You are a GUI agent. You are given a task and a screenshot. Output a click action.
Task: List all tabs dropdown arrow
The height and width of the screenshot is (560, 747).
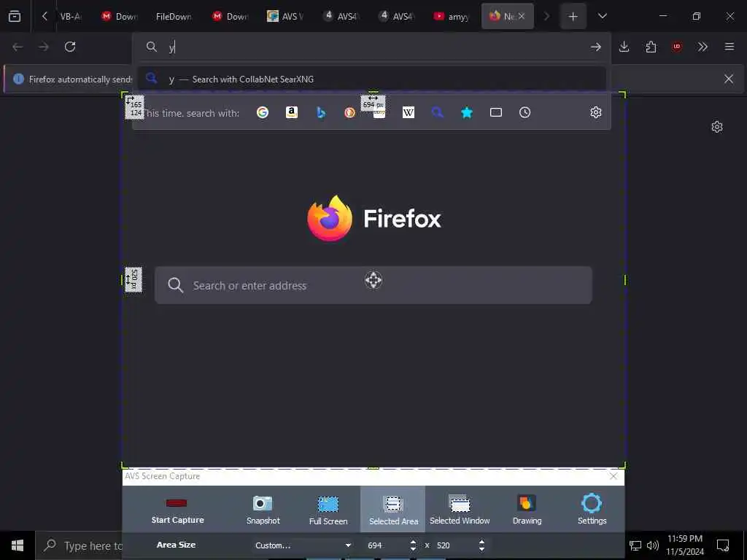tap(602, 16)
